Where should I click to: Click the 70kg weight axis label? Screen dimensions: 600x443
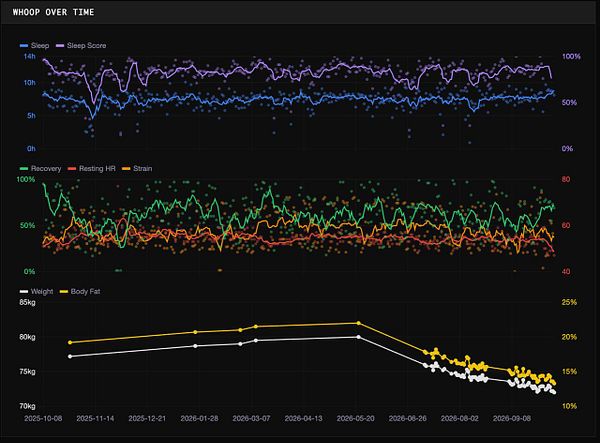coord(27,406)
